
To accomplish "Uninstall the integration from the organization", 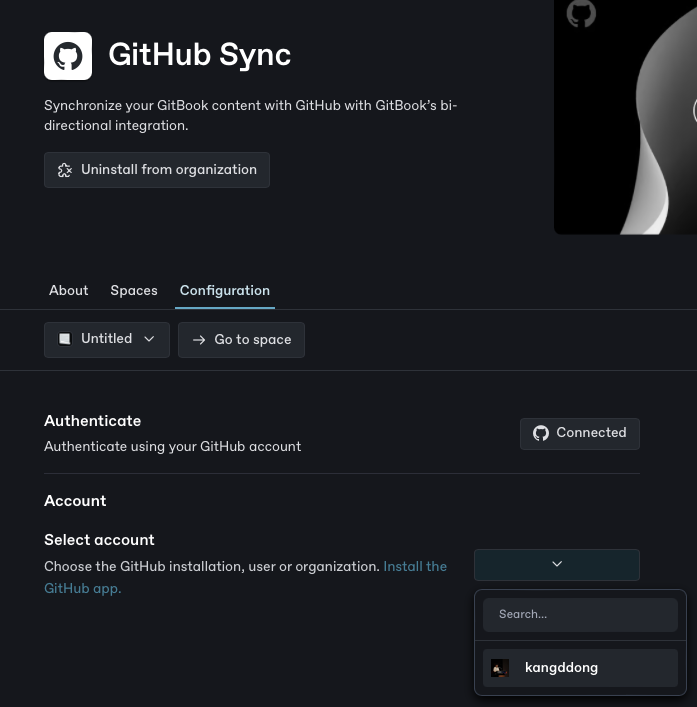I will [x=157, y=170].
